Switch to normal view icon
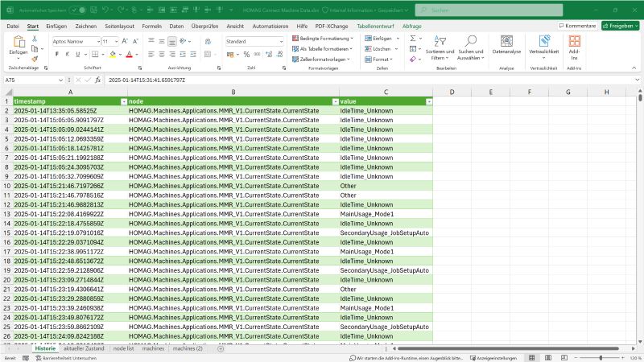 [531, 358]
